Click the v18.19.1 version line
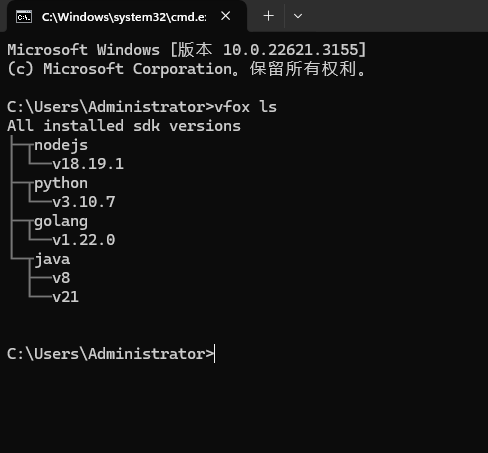This screenshot has height=453, width=488. [x=88, y=164]
